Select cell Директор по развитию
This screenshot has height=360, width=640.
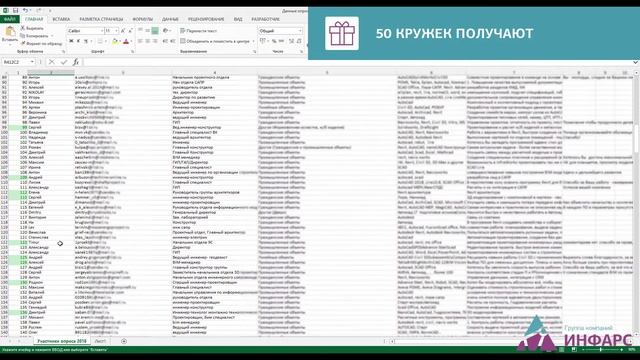[214, 98]
